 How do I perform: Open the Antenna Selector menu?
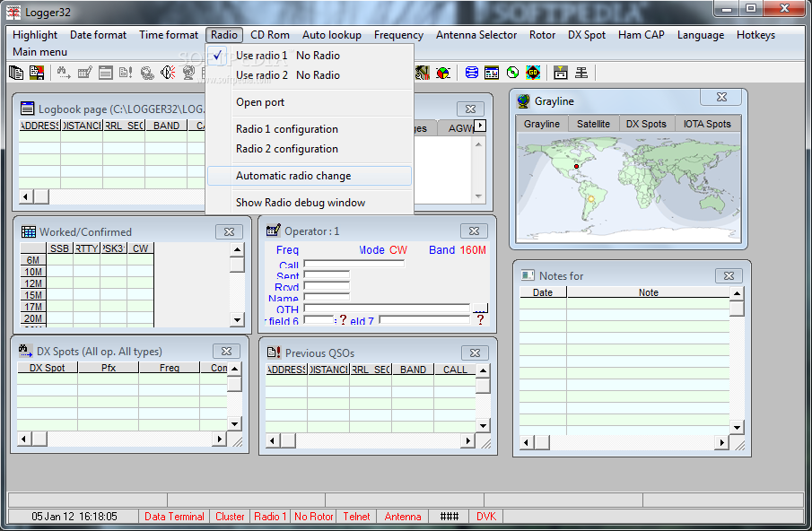(476, 35)
